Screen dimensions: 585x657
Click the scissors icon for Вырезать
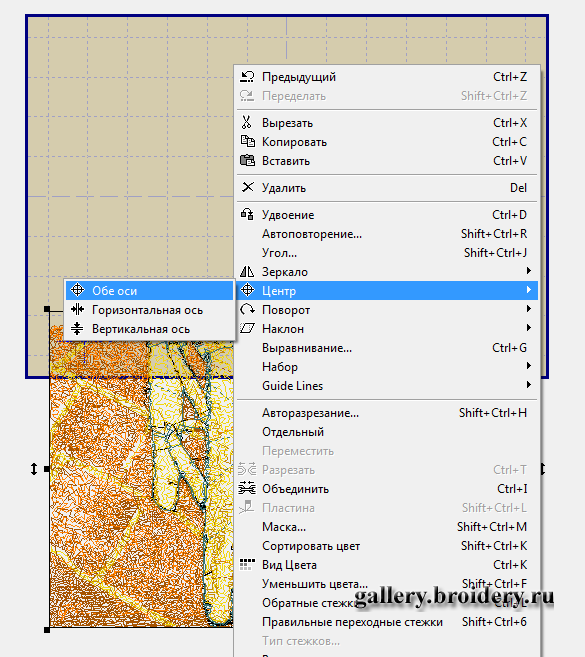click(247, 122)
